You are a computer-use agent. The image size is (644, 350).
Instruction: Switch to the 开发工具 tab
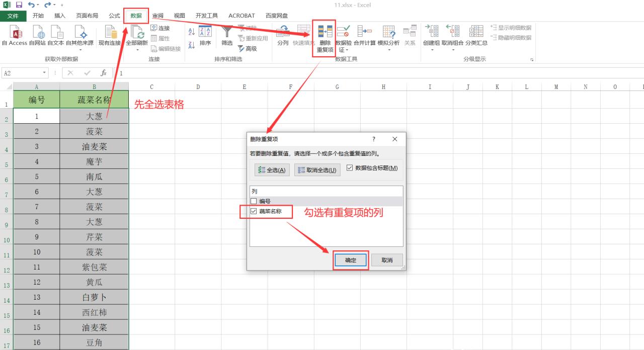tap(207, 16)
